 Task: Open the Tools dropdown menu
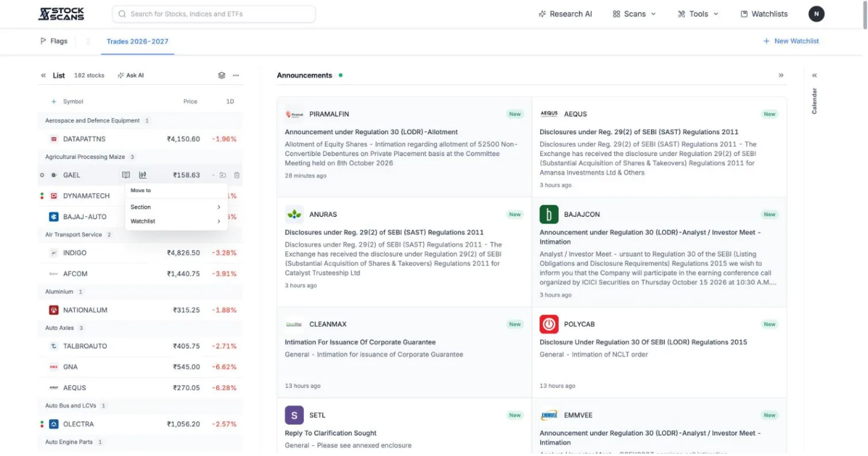(x=698, y=14)
